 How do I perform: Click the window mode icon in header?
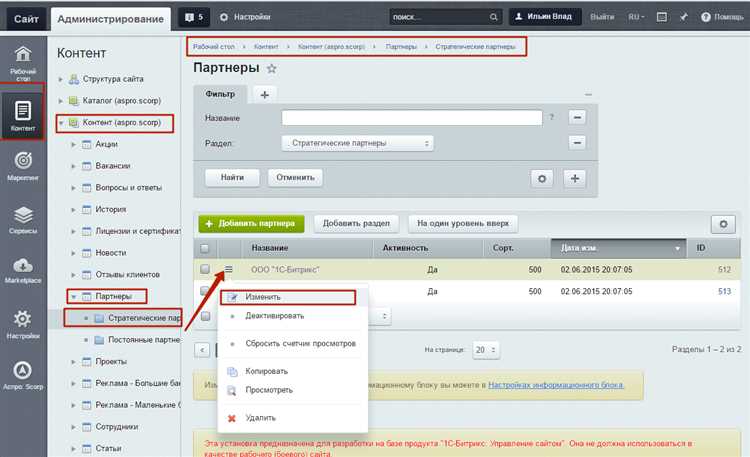coord(662,17)
